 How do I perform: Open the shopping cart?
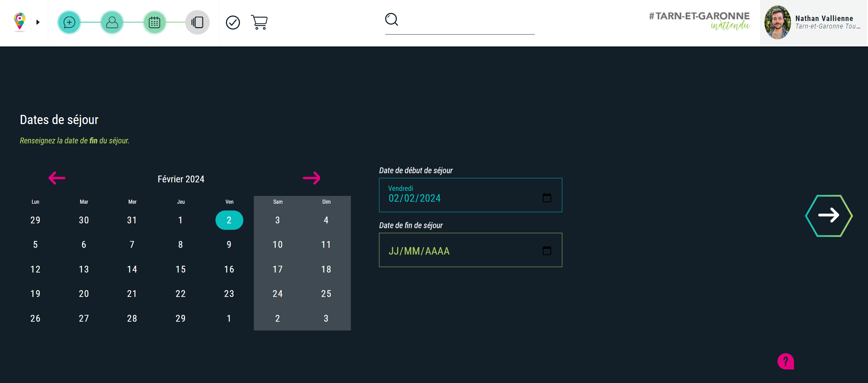pyautogui.click(x=259, y=22)
